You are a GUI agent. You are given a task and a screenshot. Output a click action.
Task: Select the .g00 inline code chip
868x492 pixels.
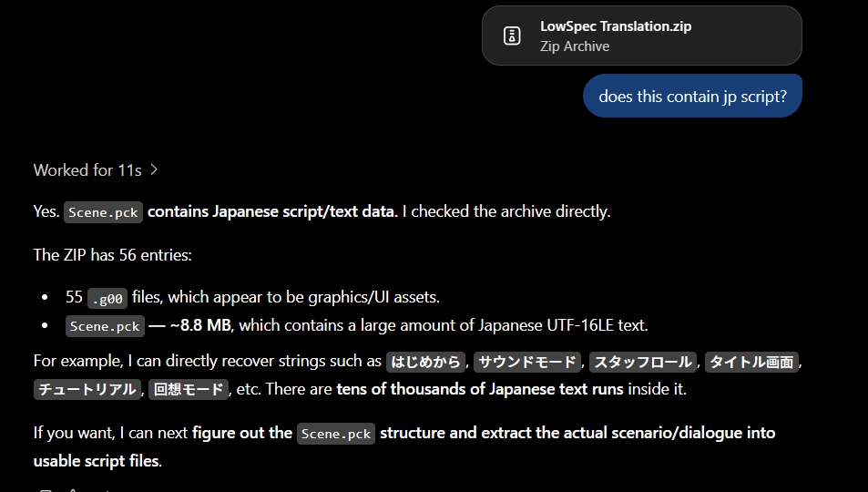coord(107,298)
